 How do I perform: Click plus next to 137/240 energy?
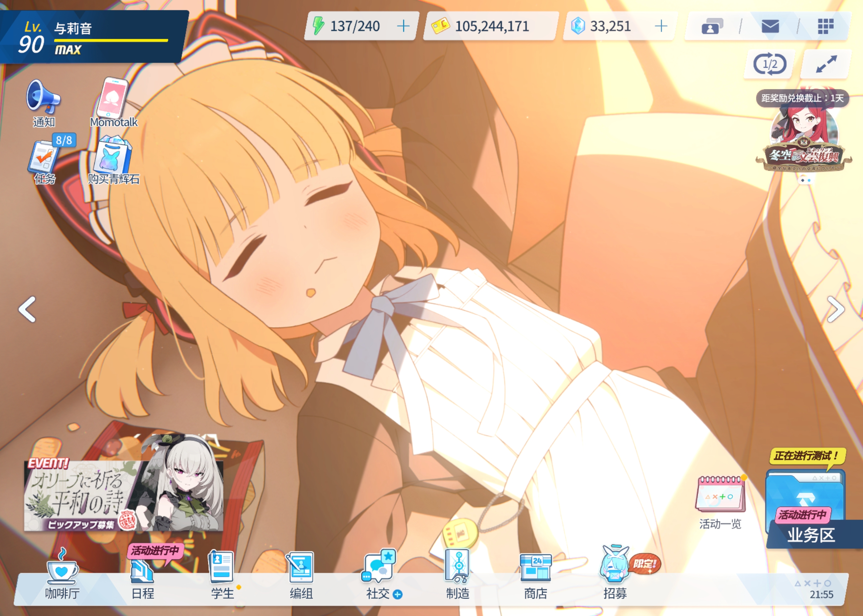(403, 26)
